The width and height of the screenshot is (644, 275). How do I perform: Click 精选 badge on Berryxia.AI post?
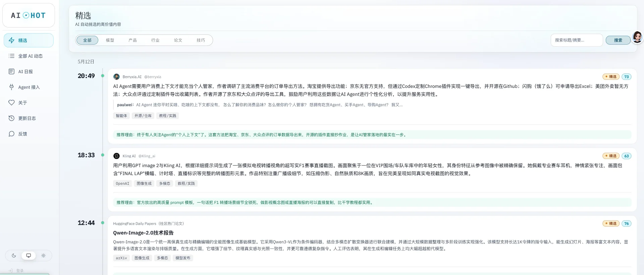point(611,77)
